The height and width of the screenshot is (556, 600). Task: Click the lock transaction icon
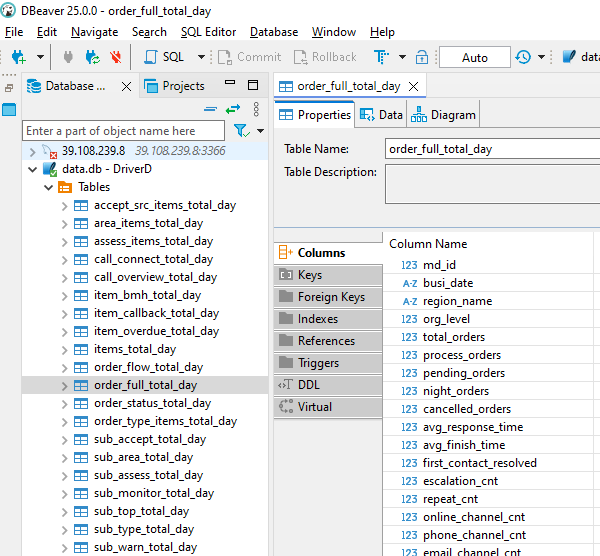pos(422,57)
